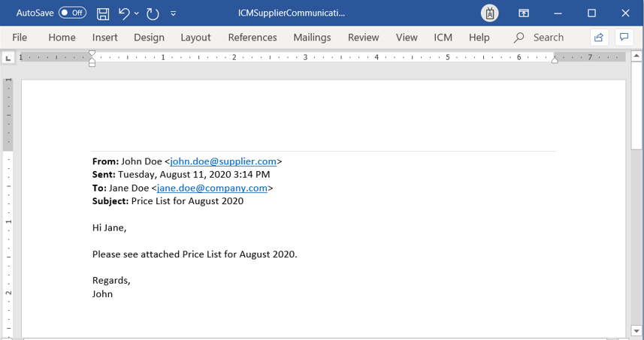Click the Search box in ribbon
644x340 pixels.
click(x=540, y=38)
